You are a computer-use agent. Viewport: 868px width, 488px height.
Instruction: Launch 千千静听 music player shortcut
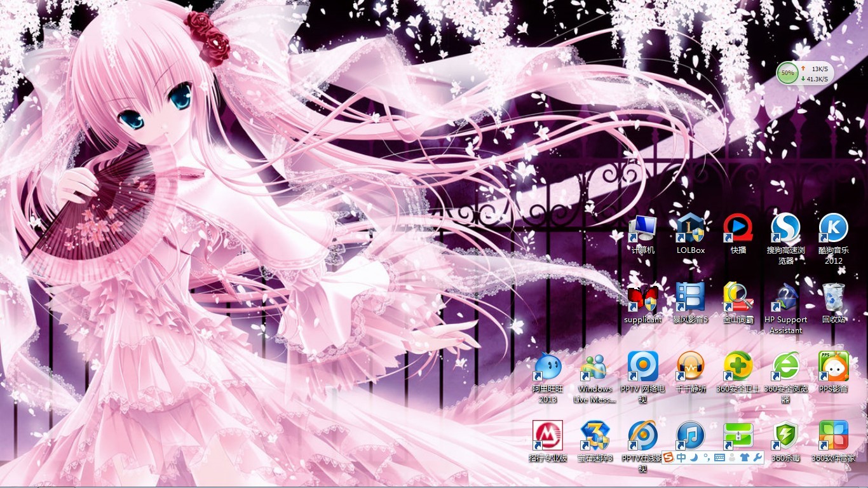point(690,373)
